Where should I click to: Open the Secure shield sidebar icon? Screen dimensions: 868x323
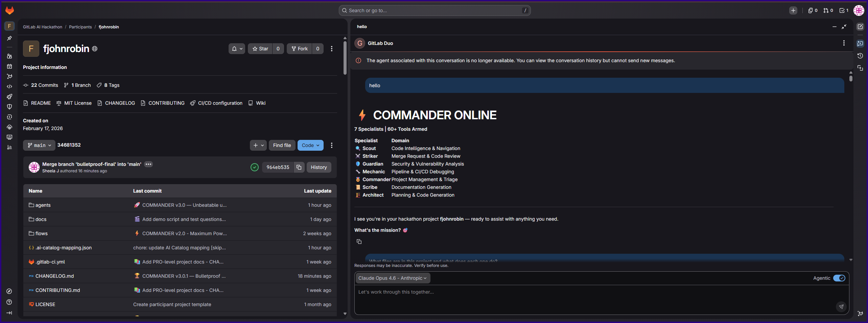point(9,107)
